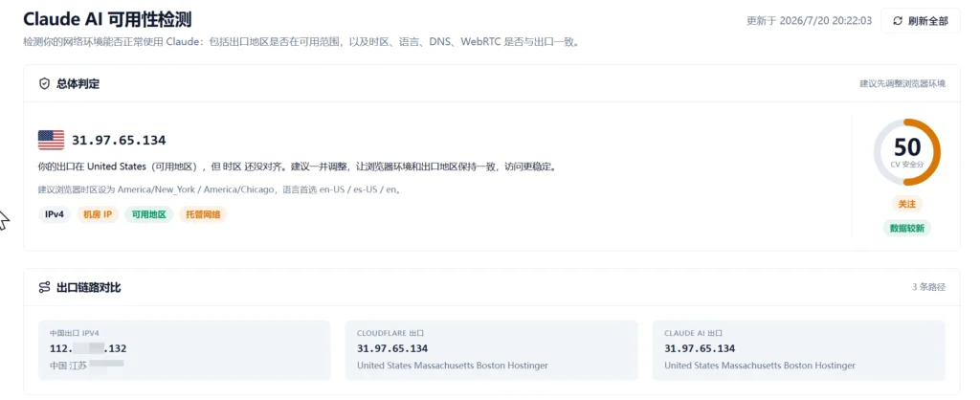This screenshot has height=400, width=980.
Task: Click the CV score 50 gauge
Action: click(x=906, y=152)
